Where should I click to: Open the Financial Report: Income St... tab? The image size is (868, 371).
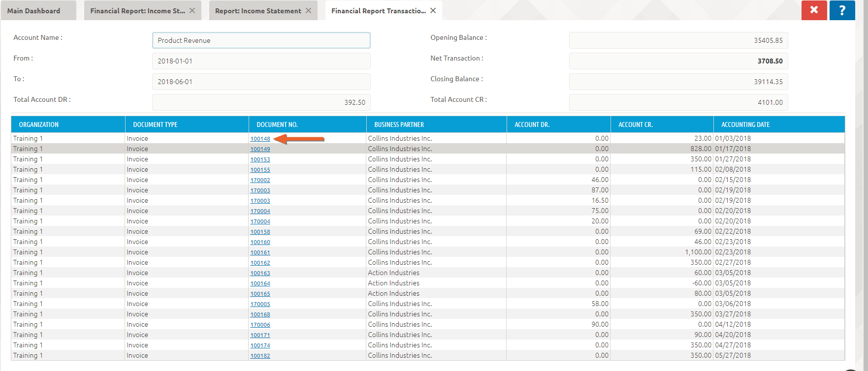(137, 11)
